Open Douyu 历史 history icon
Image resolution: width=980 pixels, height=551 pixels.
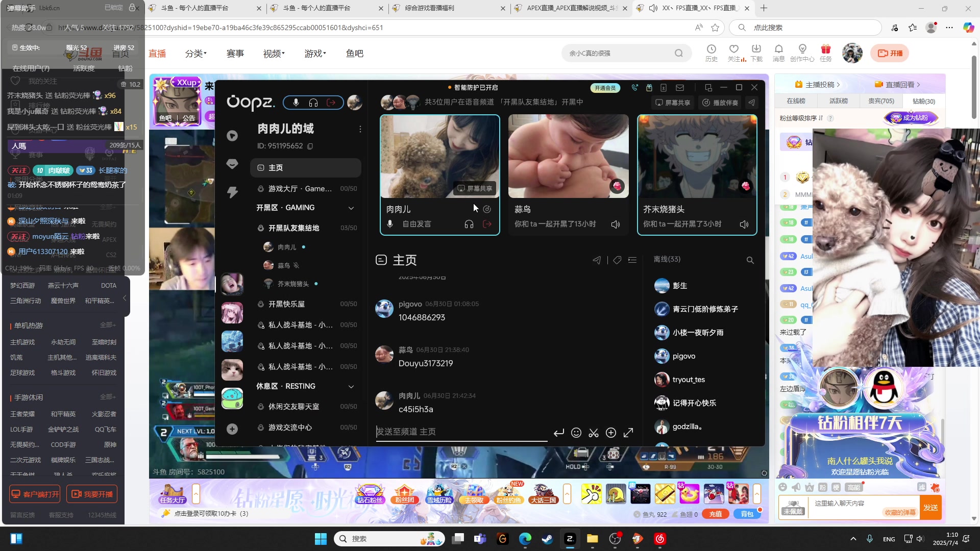(x=712, y=53)
